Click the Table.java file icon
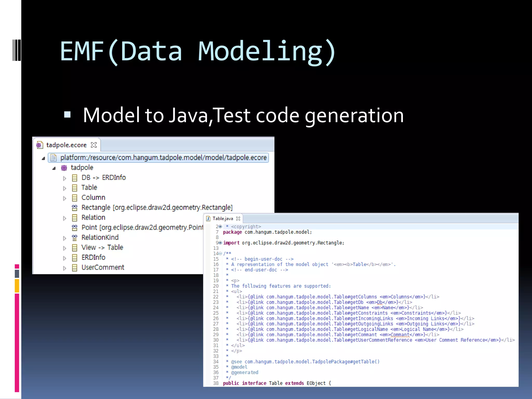This screenshot has height=399, width=532. tap(208, 218)
